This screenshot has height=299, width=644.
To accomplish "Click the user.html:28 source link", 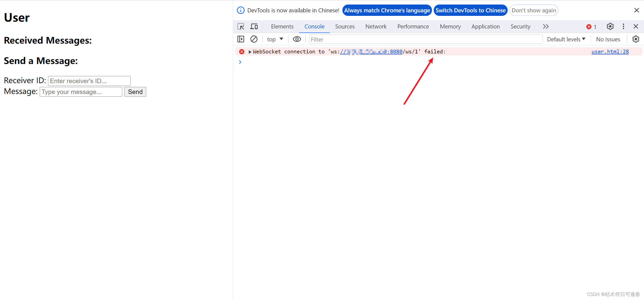I will point(610,52).
